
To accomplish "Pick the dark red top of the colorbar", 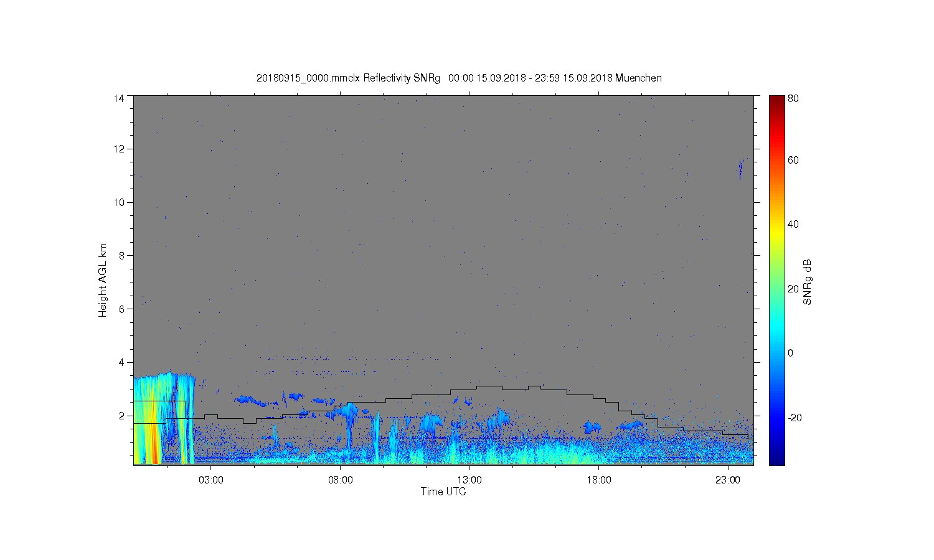I will 776,101.
